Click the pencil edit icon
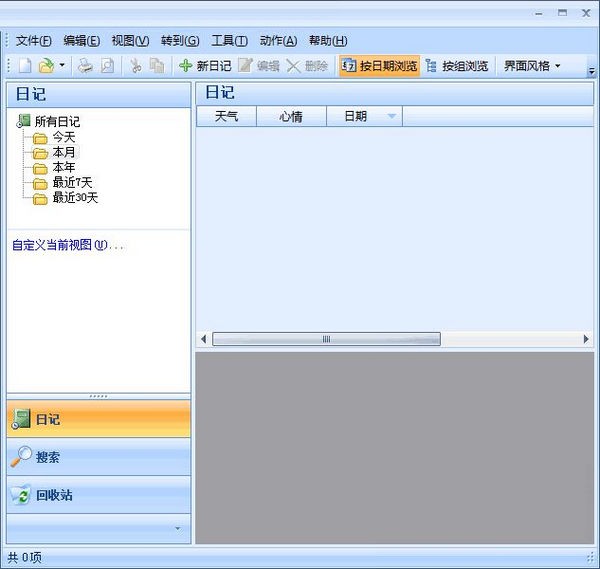Screen dimensions: 600x569 click(245, 65)
